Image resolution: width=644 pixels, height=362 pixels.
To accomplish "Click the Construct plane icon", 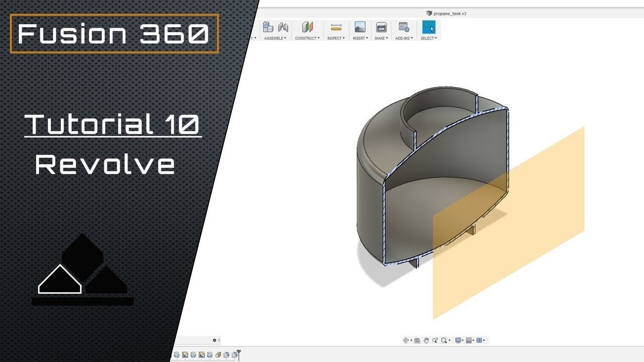I will pyautogui.click(x=307, y=27).
